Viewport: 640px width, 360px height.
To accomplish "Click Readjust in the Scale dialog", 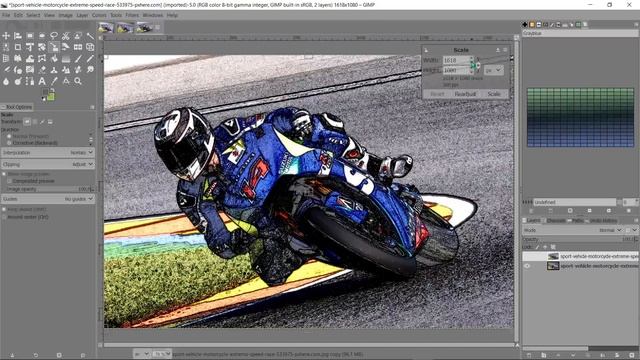I will click(465, 94).
